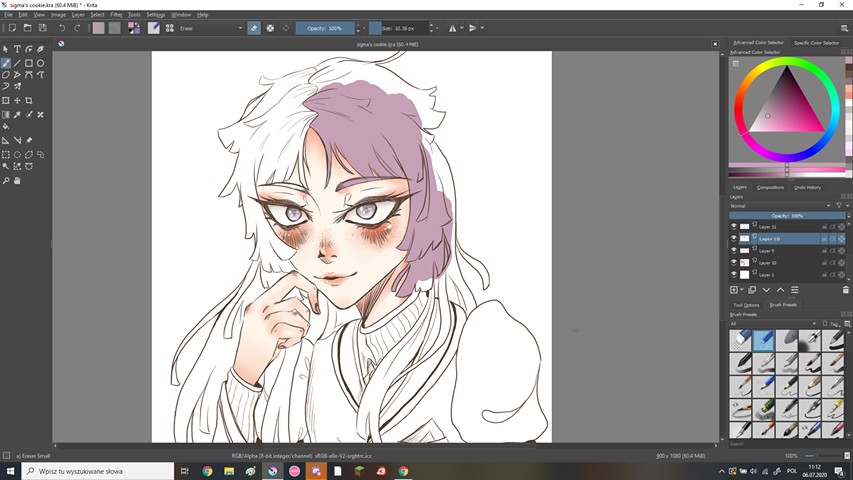Select the Freehand Brush tool
Screen dimensions: 853x480
pos(6,62)
